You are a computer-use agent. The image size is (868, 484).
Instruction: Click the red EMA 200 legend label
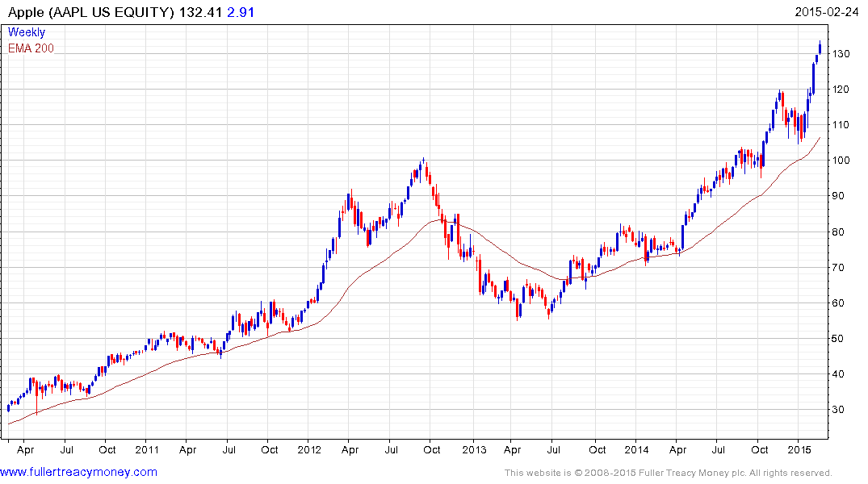coord(31,48)
